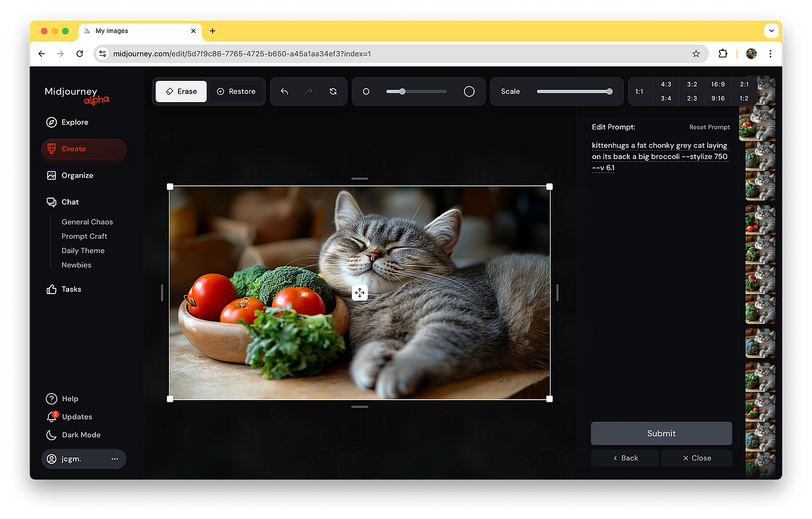This screenshot has height=519, width=812.
Task: Choose the 16:9 aspect ratio
Action: click(x=718, y=84)
